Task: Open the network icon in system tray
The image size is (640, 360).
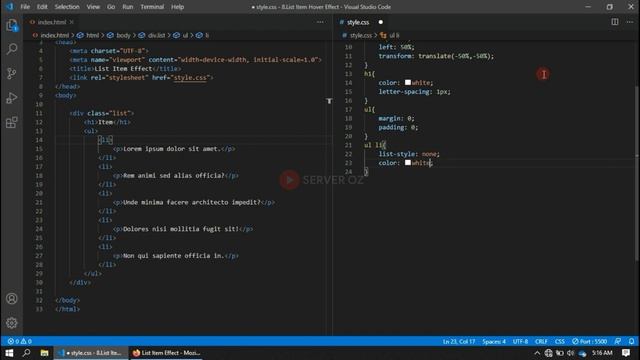Action: coord(549,353)
